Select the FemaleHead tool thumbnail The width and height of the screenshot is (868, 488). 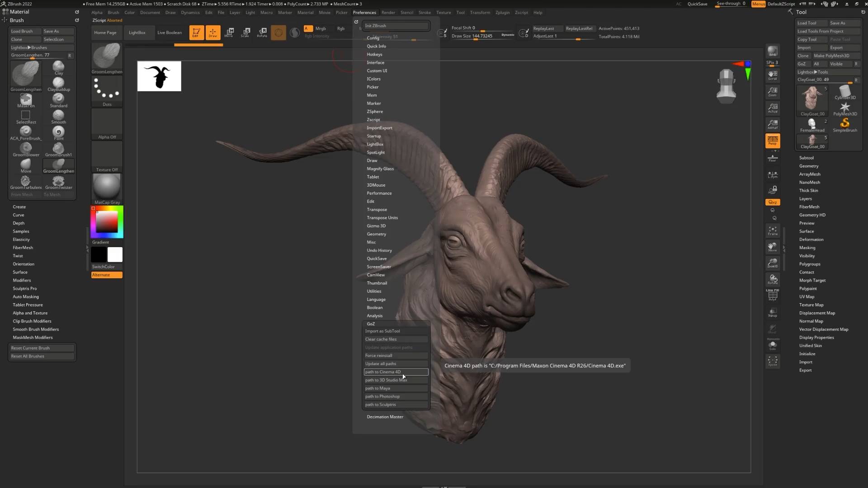812,125
